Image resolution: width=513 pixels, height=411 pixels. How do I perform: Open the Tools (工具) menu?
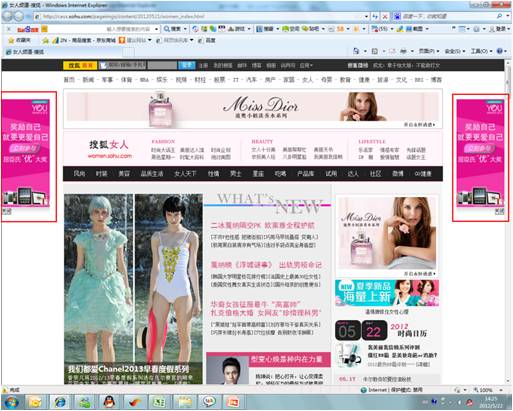(481, 51)
